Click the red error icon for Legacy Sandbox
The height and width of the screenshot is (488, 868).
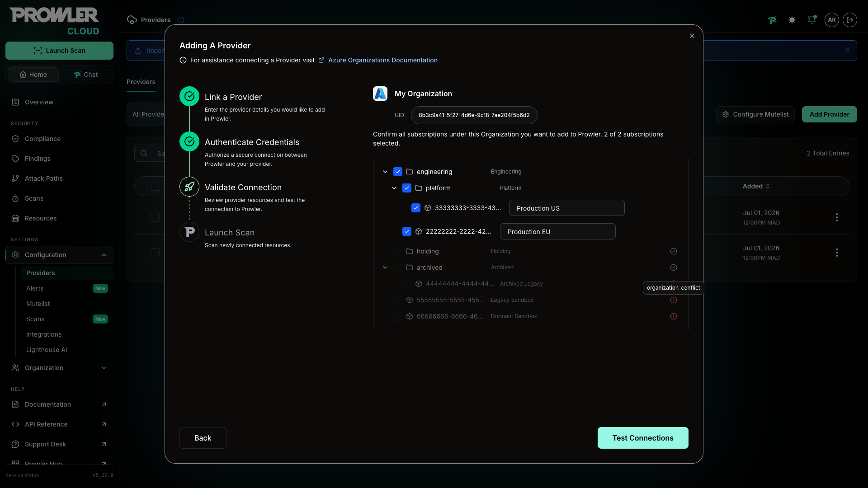(x=674, y=300)
